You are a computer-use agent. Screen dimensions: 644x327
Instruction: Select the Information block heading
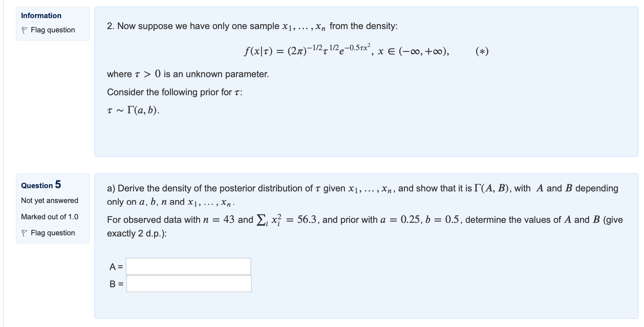[41, 15]
